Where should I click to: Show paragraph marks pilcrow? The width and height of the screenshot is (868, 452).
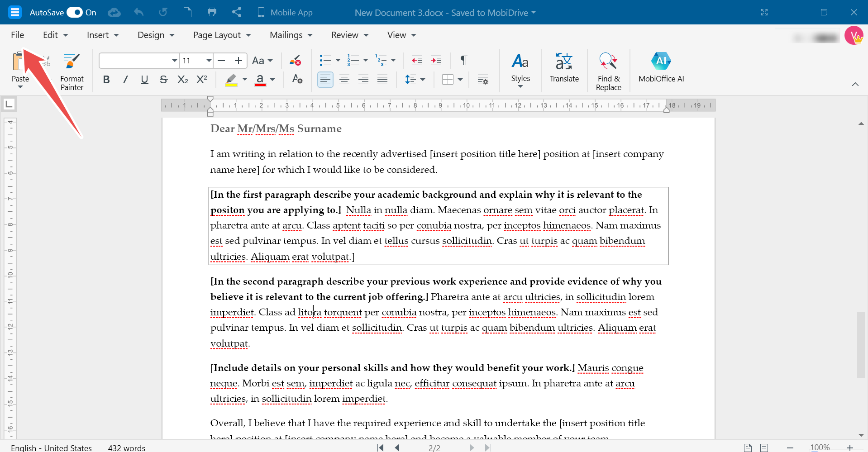click(x=464, y=60)
